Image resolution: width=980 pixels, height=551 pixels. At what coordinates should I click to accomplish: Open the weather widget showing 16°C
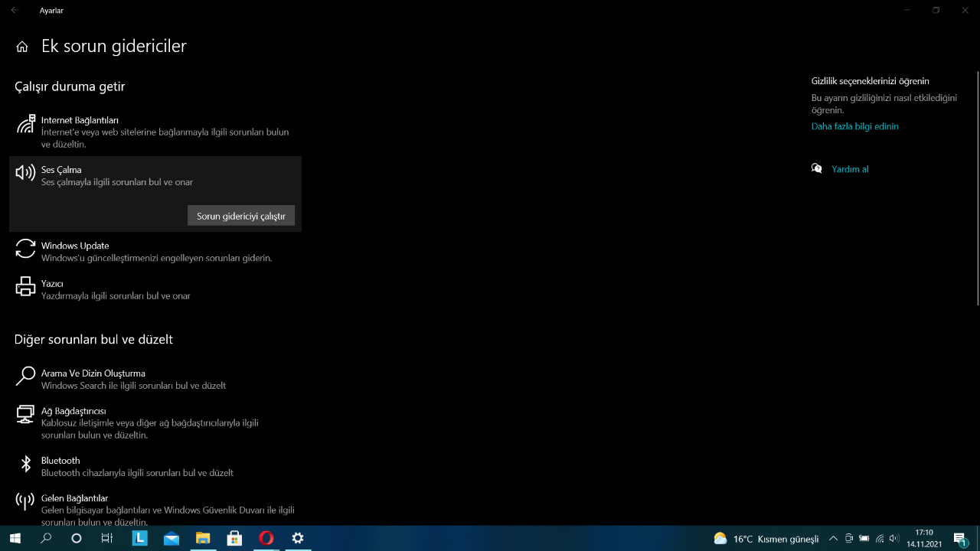(x=766, y=539)
